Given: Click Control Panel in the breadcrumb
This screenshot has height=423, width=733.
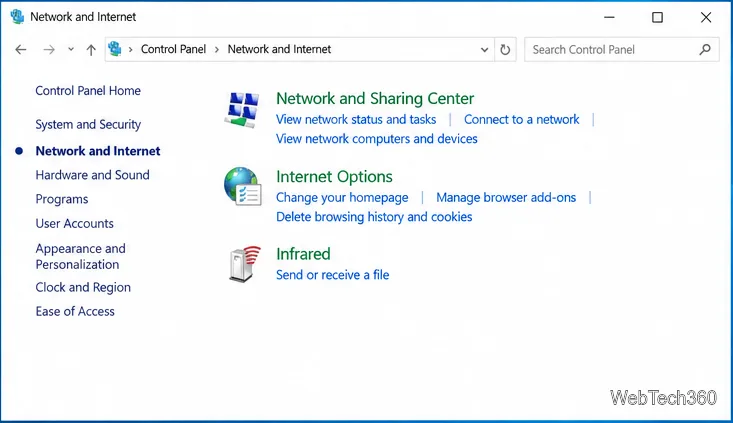Looking at the screenshot, I should pos(173,49).
